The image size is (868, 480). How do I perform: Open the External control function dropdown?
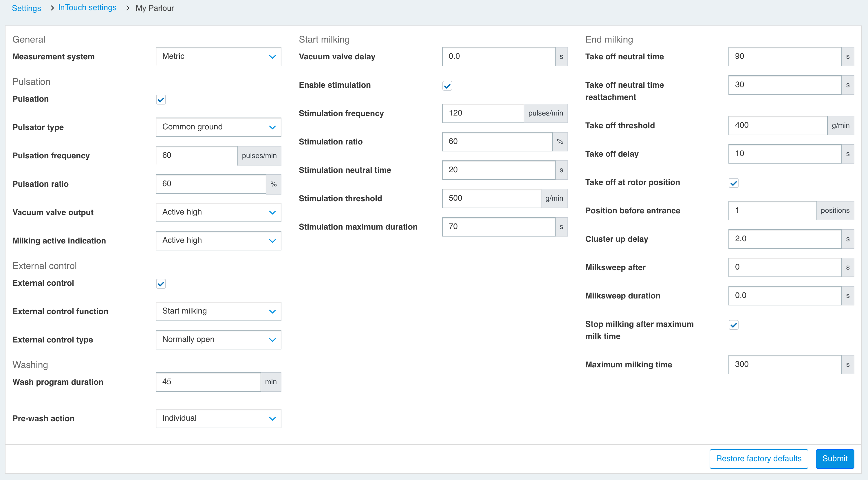(218, 311)
